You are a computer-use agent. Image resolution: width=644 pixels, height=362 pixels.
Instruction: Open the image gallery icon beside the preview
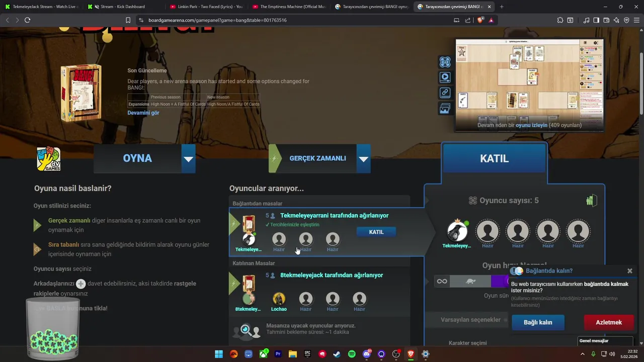[445, 108]
